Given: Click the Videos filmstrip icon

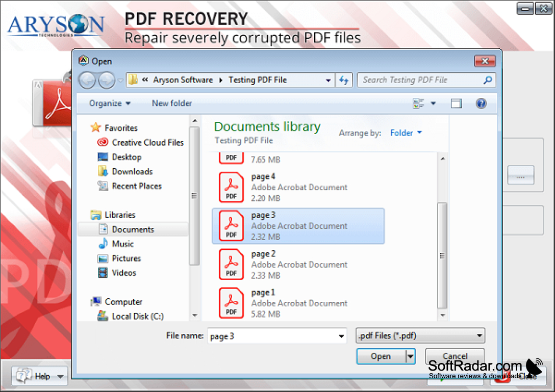Looking at the screenshot, I should click(x=103, y=273).
